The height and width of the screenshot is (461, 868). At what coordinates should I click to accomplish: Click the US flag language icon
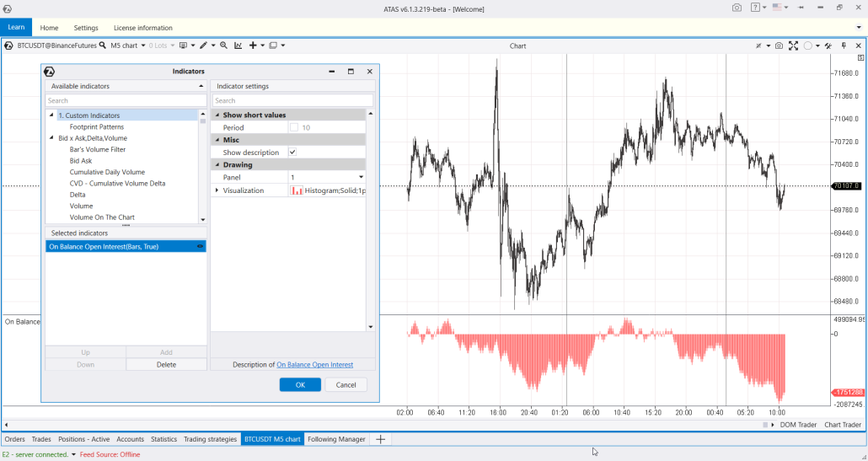click(x=777, y=8)
